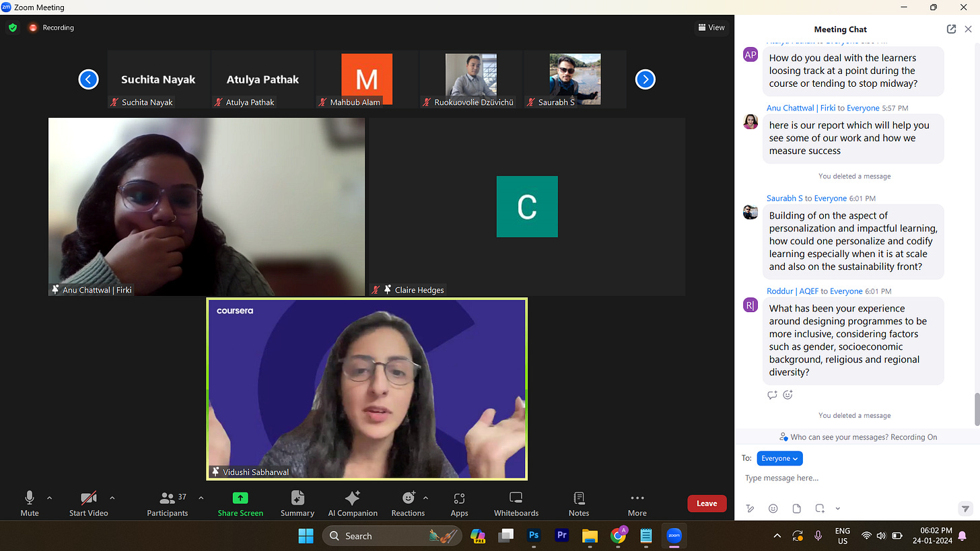Change chat recipient from Everyone
The height and width of the screenshot is (551, 980).
click(x=779, y=458)
